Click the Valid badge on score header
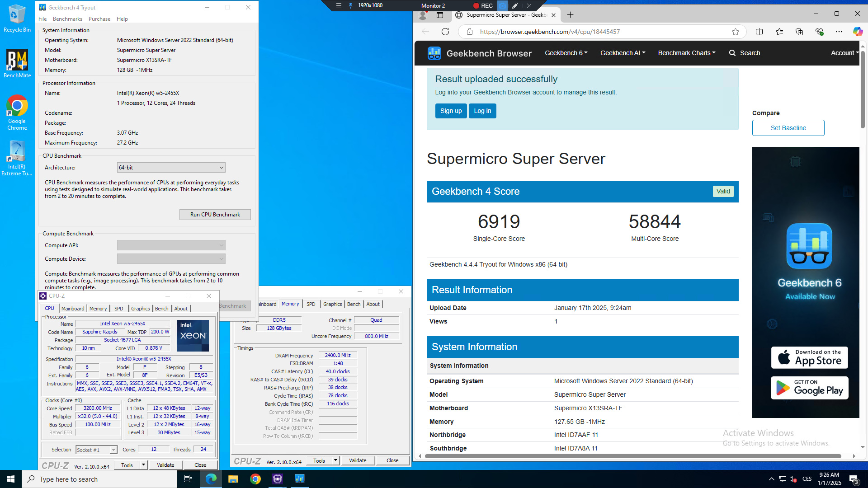Screen dimensions: 868x488 click(x=723, y=192)
